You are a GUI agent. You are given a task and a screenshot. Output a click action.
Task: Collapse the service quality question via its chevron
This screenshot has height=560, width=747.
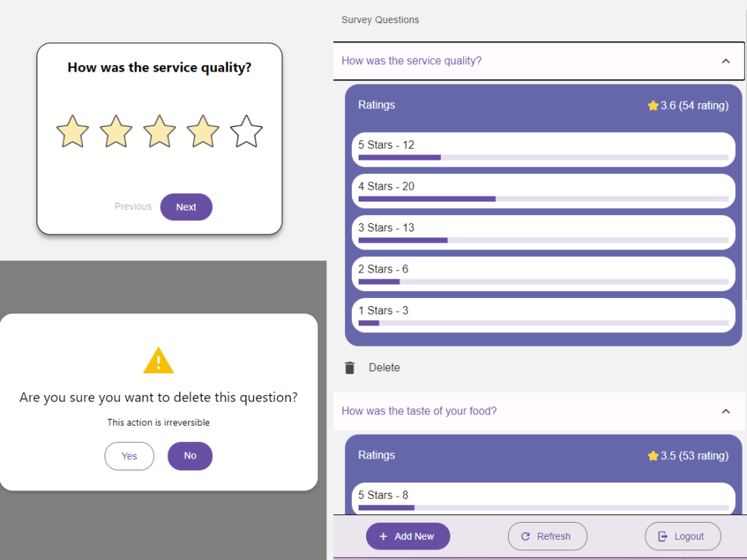tap(725, 61)
